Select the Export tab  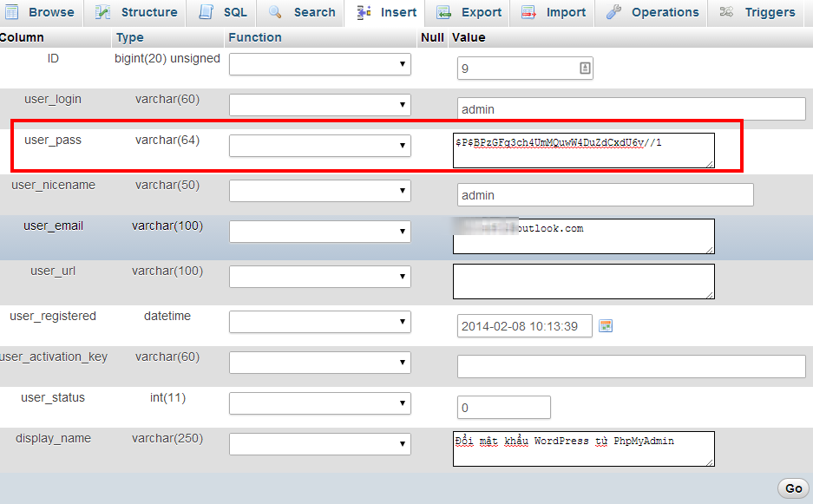469,12
